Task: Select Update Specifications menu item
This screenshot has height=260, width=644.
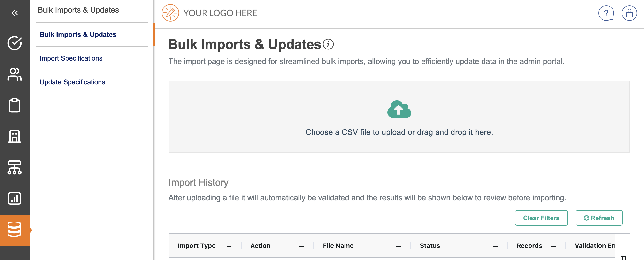Action: tap(72, 82)
